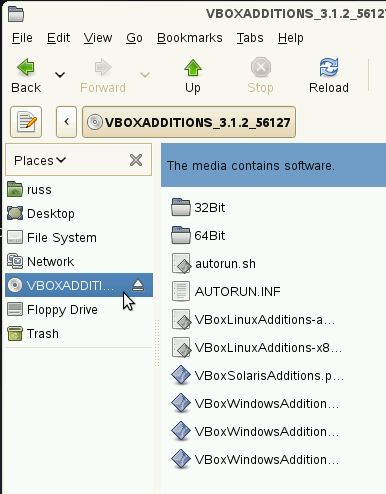Open the Bookmarks menu
This screenshot has height=494, width=386.
pyautogui.click(x=190, y=38)
